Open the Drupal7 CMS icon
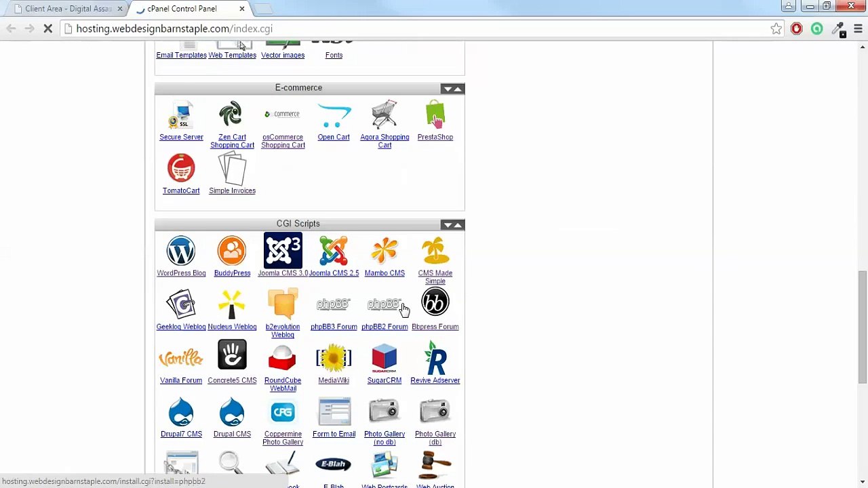This screenshot has width=868, height=488. click(x=181, y=412)
